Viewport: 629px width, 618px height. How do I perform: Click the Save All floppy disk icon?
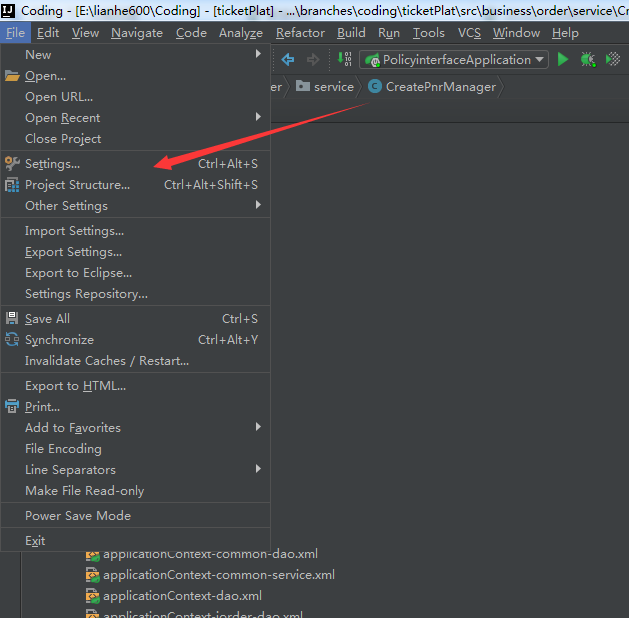point(12,318)
